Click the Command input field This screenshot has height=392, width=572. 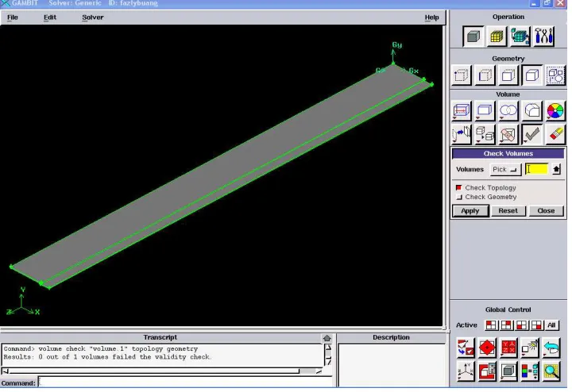(185, 382)
